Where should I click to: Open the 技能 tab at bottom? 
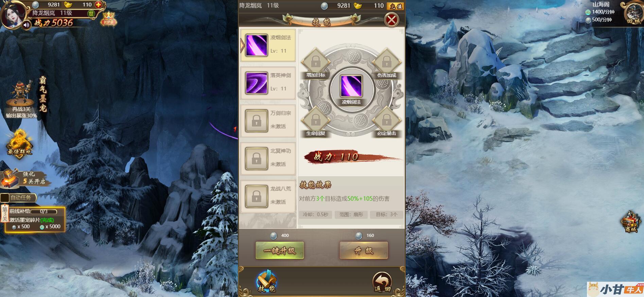(x=267, y=281)
